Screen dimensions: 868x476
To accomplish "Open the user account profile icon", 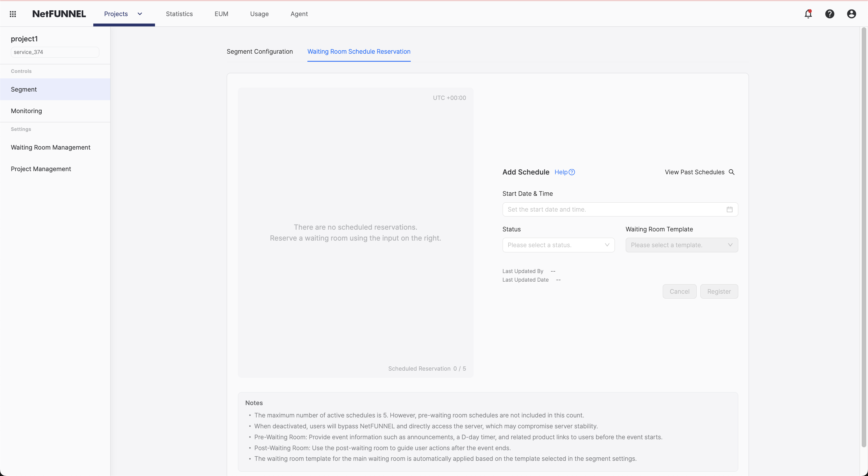I will click(851, 14).
